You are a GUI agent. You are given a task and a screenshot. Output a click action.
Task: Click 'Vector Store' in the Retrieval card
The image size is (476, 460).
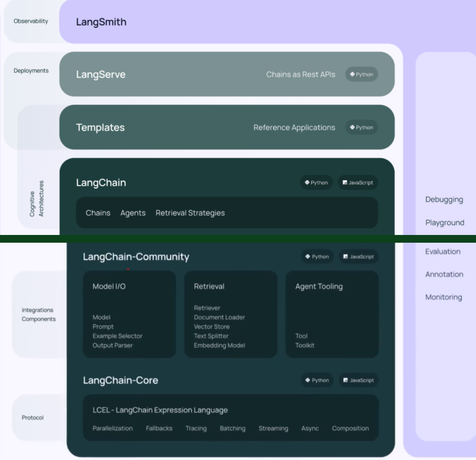[x=212, y=327]
